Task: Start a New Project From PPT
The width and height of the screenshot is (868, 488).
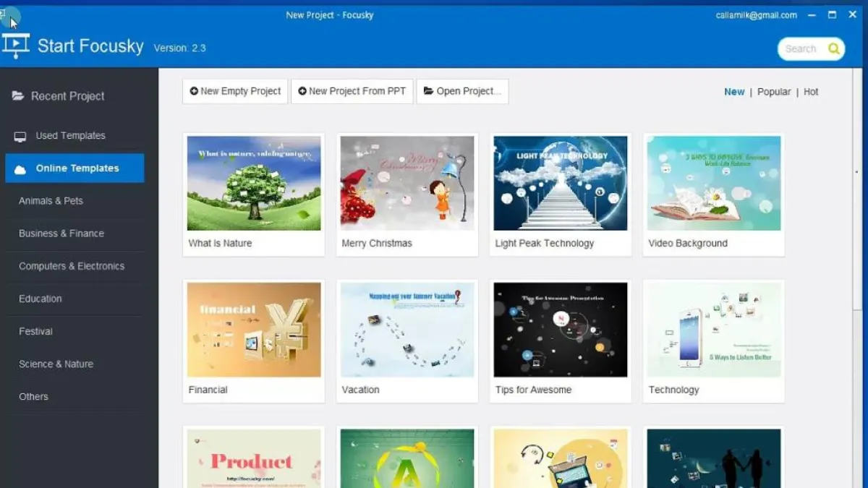Action: (352, 91)
